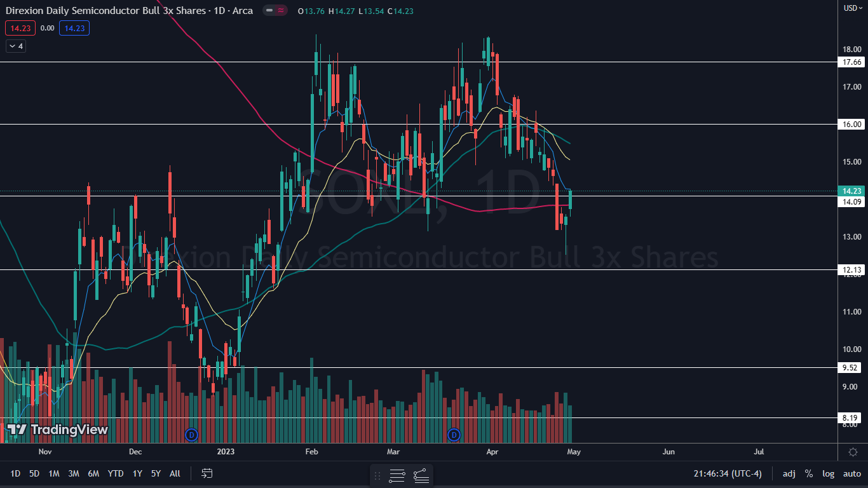
Task: Click the horizontal line drawing tool icon
Action: tap(397, 475)
